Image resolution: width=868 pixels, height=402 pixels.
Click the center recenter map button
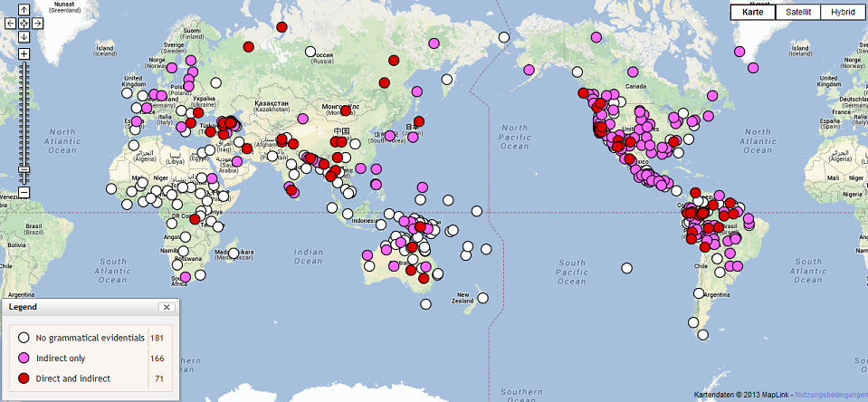coord(24,23)
